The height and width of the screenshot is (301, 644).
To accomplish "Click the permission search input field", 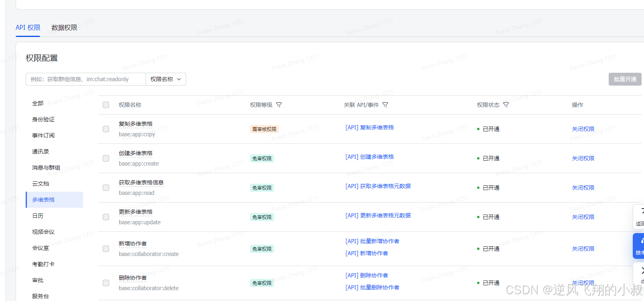I will 86,79.
